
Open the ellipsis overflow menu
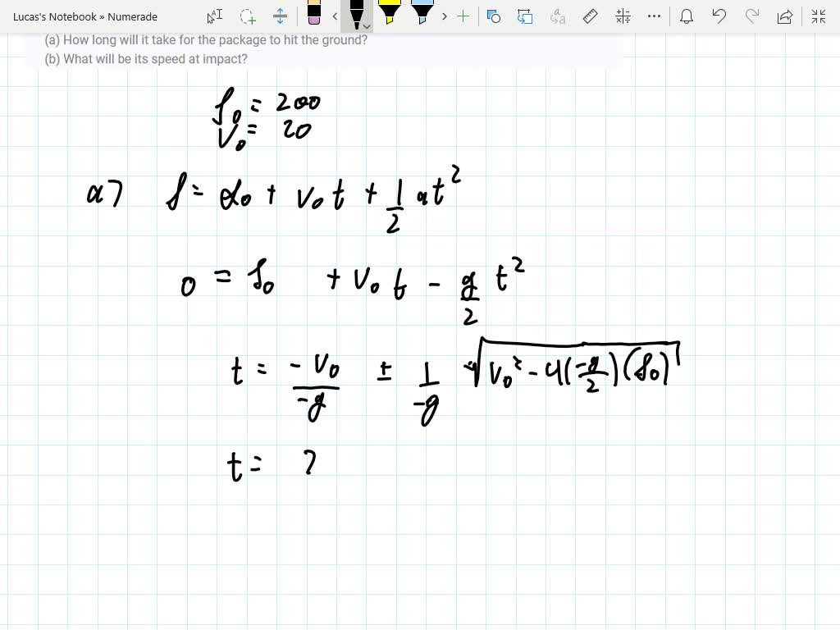pyautogui.click(x=654, y=16)
